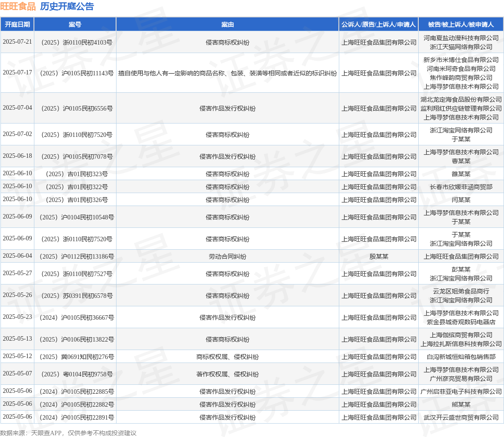
Task: Click the date 2025-07-17
Action: [17, 73]
